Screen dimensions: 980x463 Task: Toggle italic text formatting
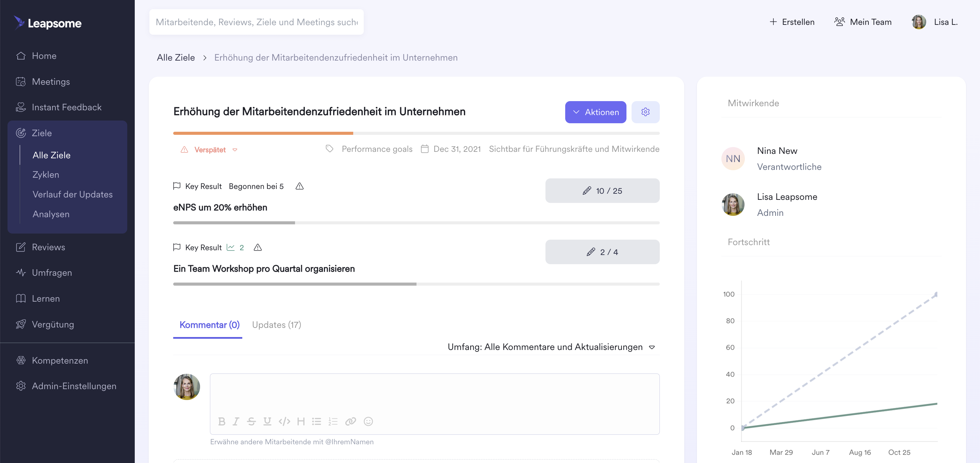tap(236, 421)
